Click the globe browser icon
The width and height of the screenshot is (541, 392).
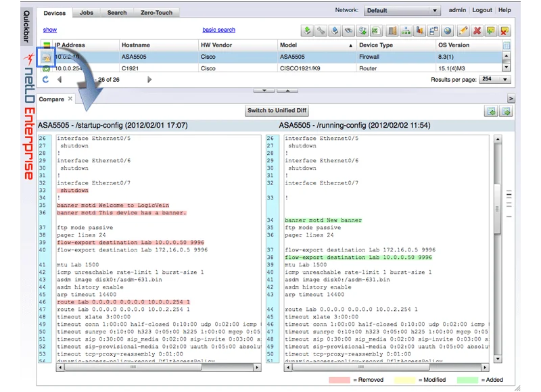448,30
